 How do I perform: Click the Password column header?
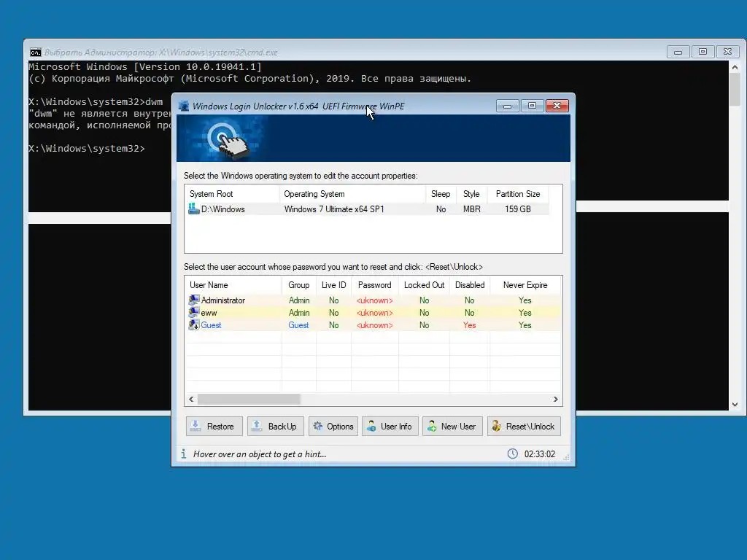coord(374,285)
